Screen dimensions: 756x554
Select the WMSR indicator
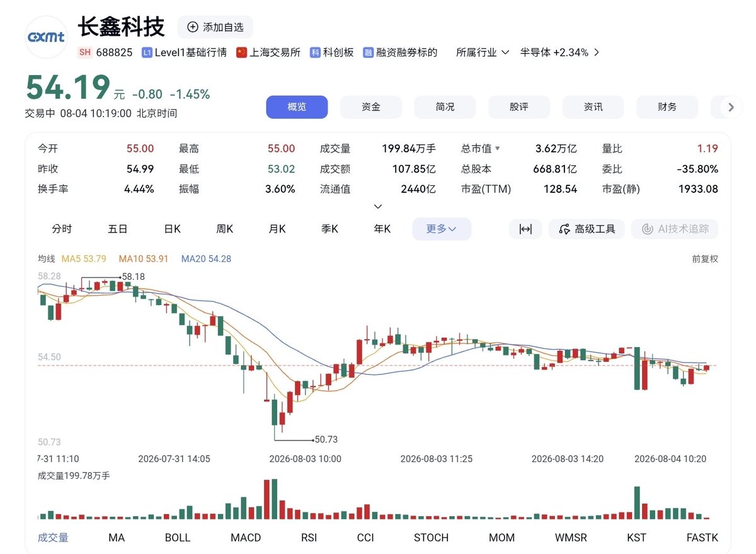click(571, 538)
